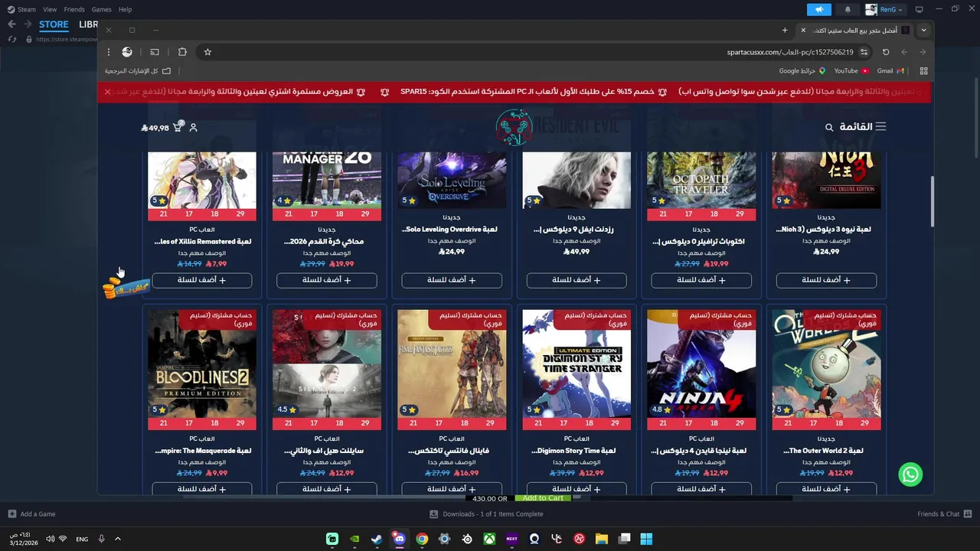This screenshot has height=551, width=980.
Task: Open the browser extensions puzzle icon
Action: point(182,52)
